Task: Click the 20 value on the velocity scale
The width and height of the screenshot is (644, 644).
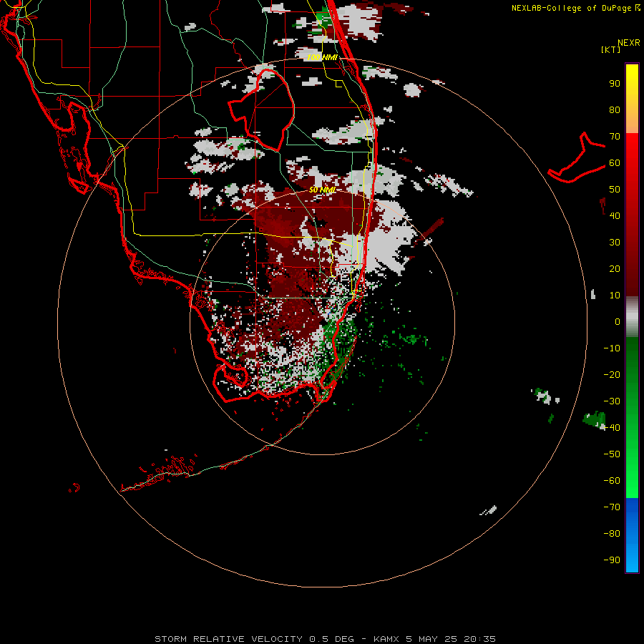Action: (615, 268)
